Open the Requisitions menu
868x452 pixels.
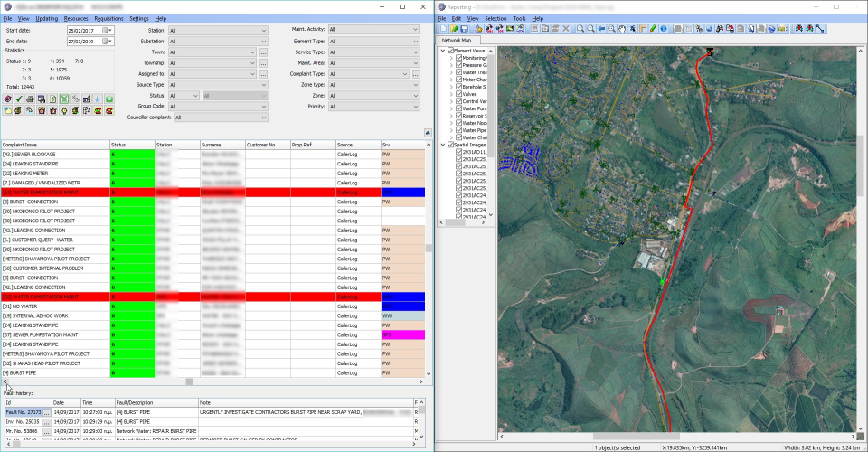(108, 18)
